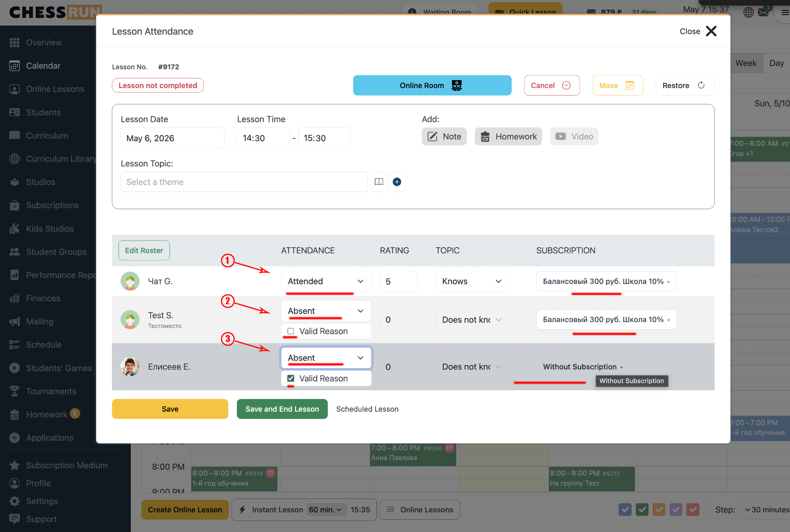
Task: Toggle the green calendar filter checkbox
Action: click(642, 510)
